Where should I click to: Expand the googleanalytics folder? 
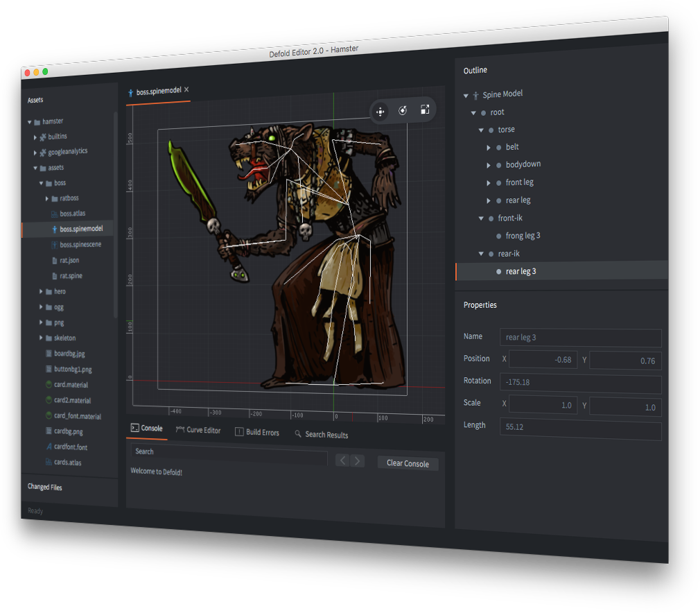[35, 153]
